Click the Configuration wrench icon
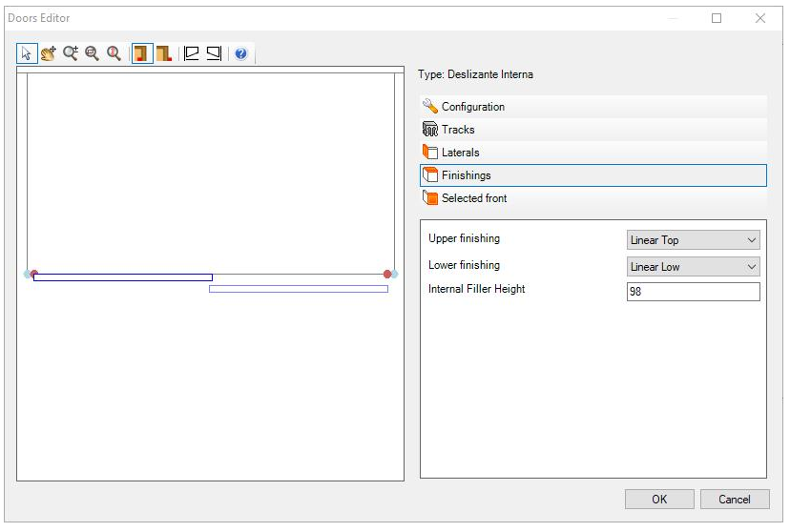Screen dimensions: 790x532 430,106
